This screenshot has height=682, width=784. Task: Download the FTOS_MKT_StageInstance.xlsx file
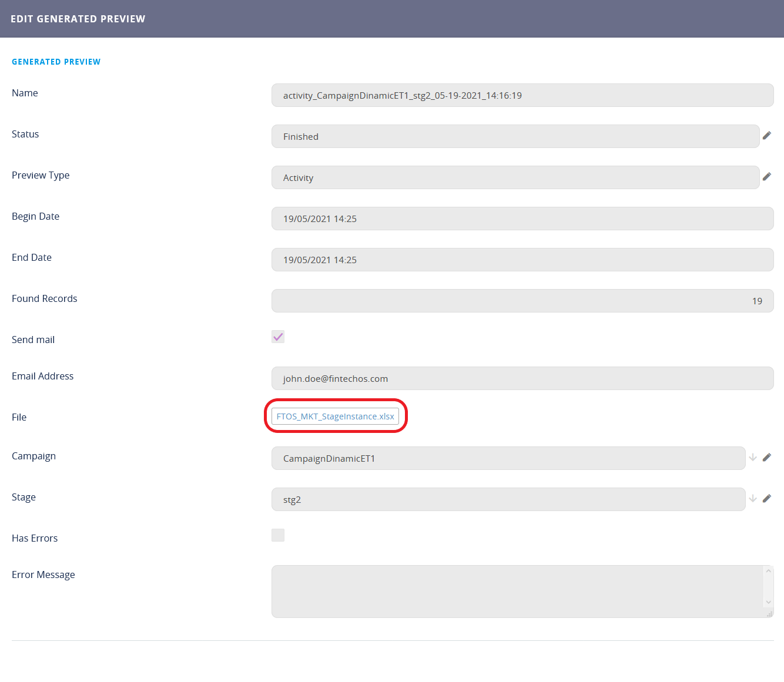click(335, 416)
